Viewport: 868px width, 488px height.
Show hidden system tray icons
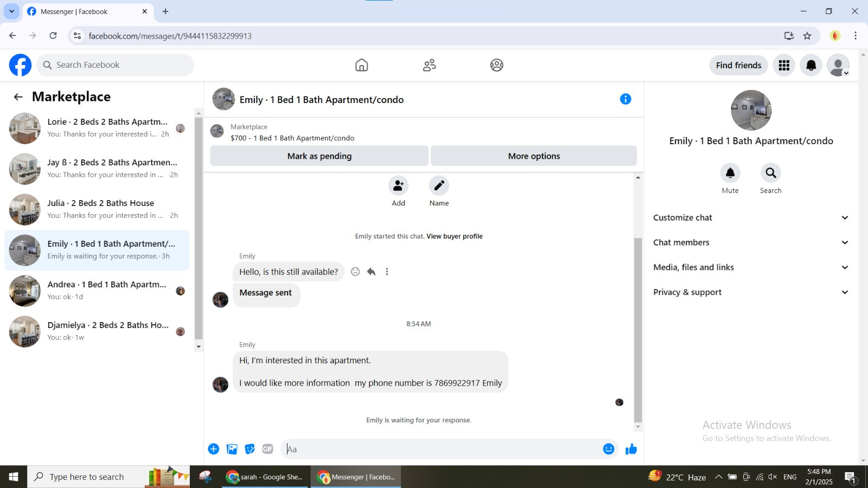[x=718, y=477]
